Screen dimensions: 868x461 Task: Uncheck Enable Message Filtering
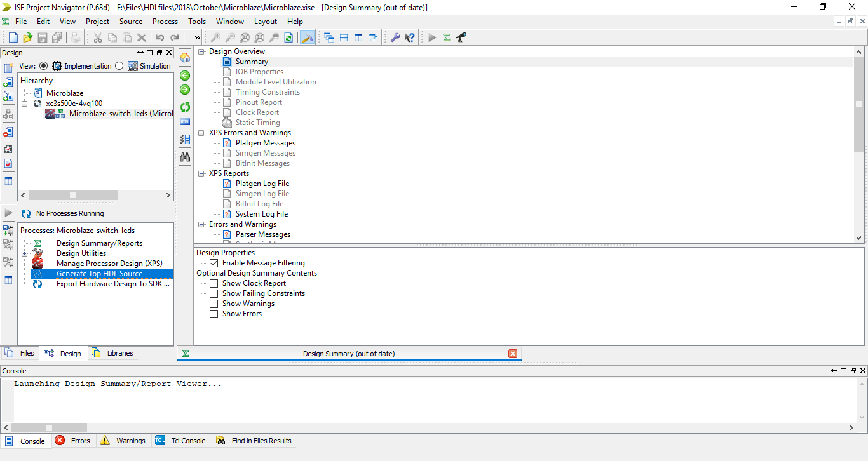click(214, 263)
